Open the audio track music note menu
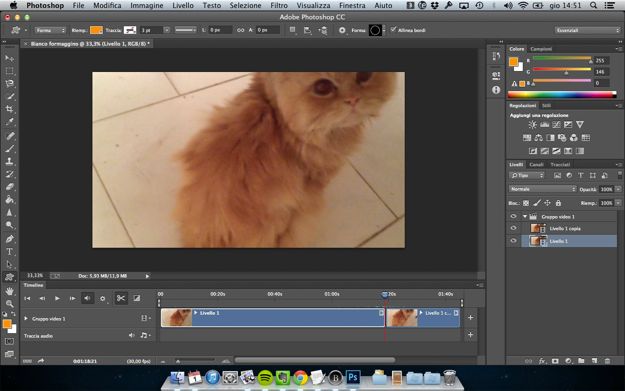This screenshot has width=625, height=391. click(145, 336)
